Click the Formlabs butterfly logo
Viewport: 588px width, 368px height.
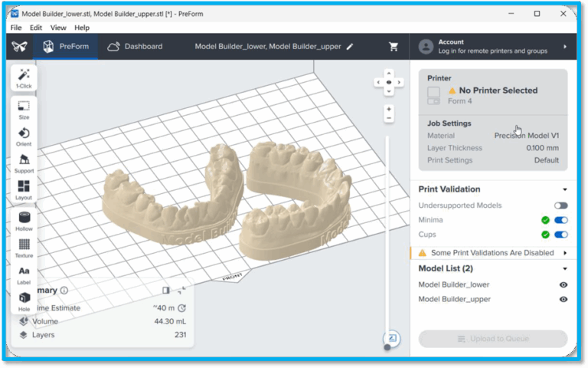(x=19, y=47)
